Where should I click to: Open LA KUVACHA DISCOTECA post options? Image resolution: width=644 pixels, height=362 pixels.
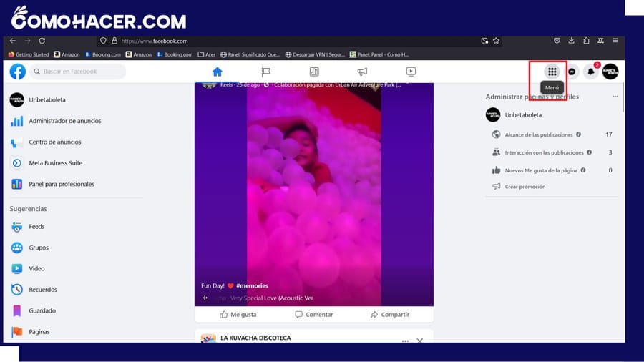tap(406, 341)
